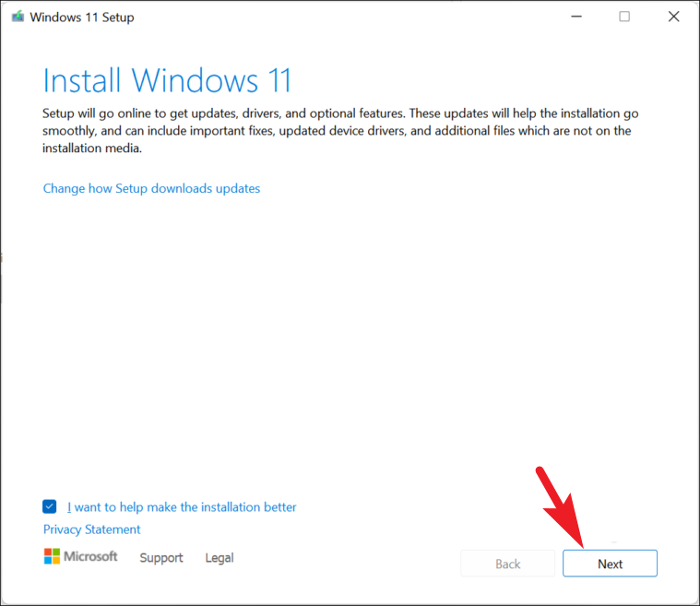700x606 pixels.
Task: Click the Windows 11 Setup title bar icon
Action: [18, 17]
